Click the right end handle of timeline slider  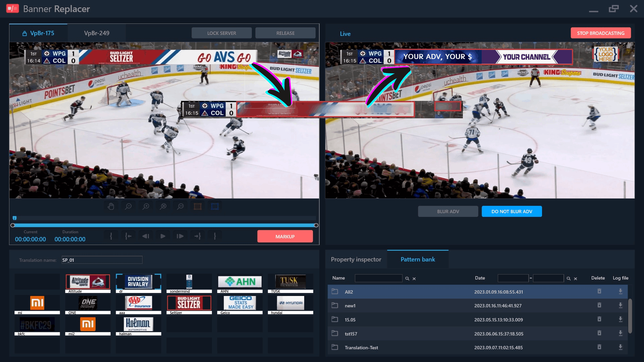pos(316,225)
